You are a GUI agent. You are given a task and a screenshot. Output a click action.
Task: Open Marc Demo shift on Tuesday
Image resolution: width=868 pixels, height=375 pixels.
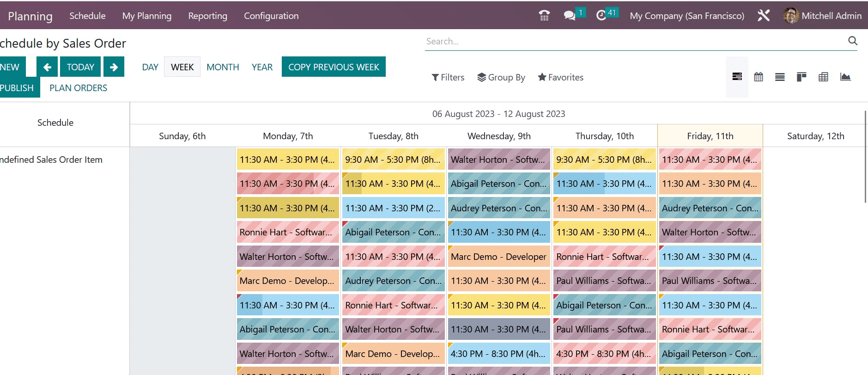(394, 354)
